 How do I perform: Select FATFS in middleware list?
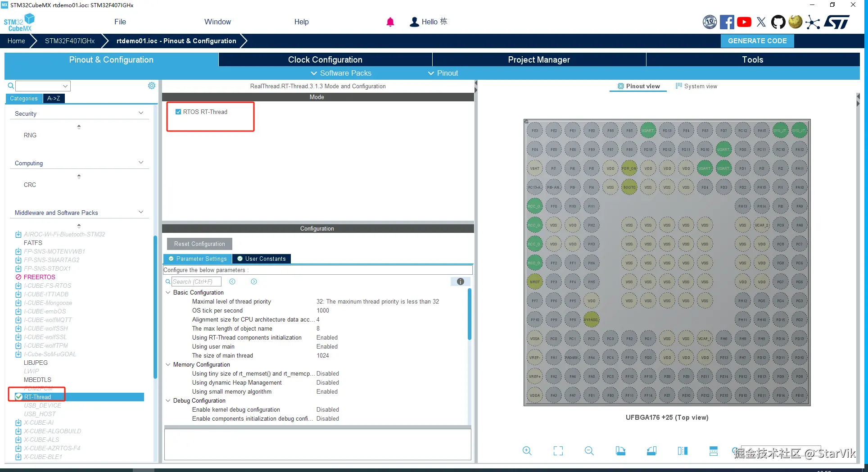click(x=33, y=243)
